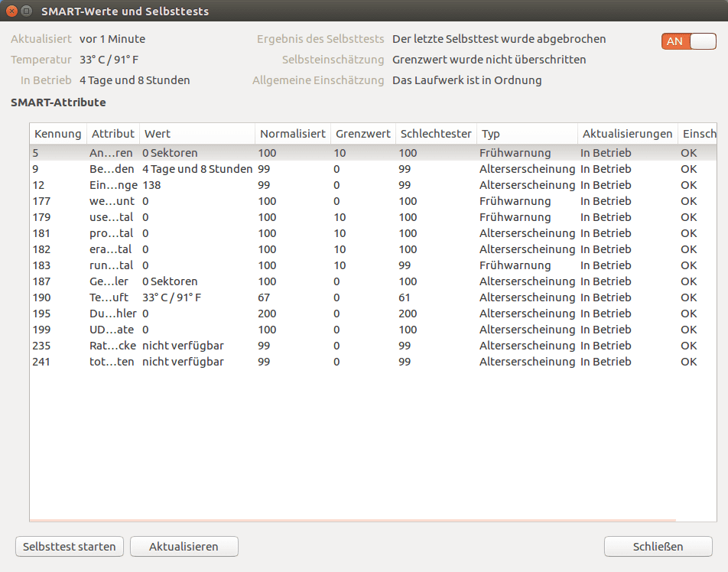Screen dimensions: 728x572
Task: Select row with Kennung 190
Action: pyautogui.click(x=373, y=297)
